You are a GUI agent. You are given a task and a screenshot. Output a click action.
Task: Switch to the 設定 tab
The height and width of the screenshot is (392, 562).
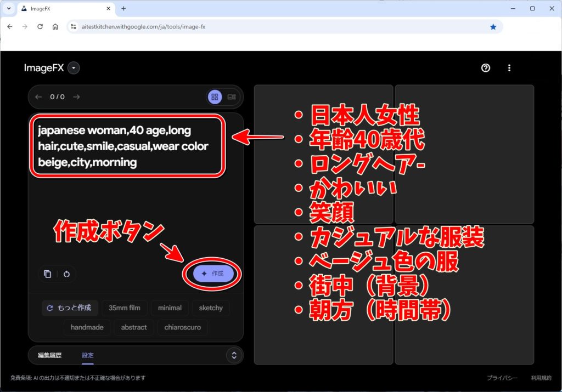[x=88, y=355]
